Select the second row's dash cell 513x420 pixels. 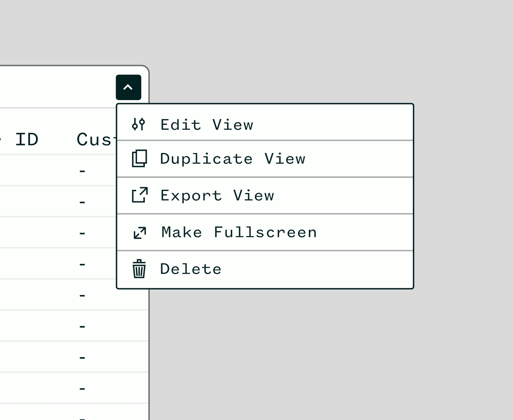coord(82,202)
